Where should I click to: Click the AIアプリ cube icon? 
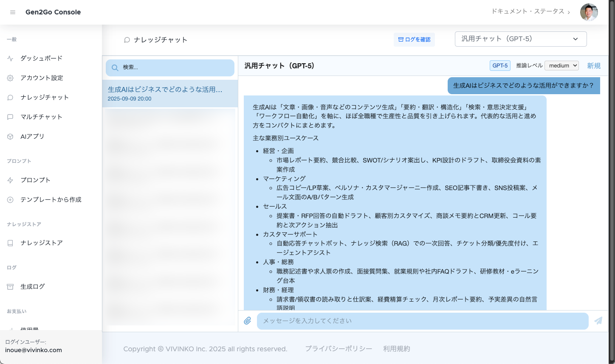10,137
